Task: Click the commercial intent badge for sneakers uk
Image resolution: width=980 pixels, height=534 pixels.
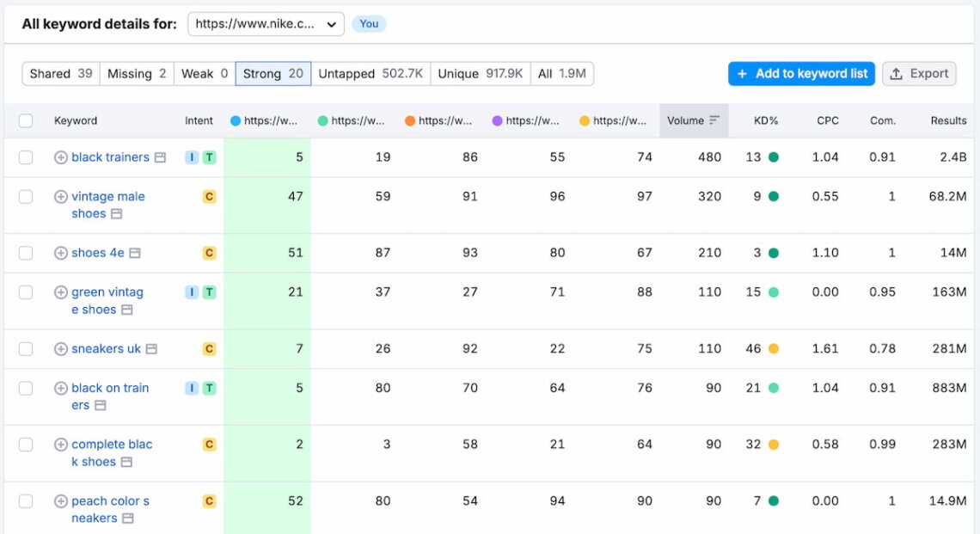Action: [x=210, y=349]
